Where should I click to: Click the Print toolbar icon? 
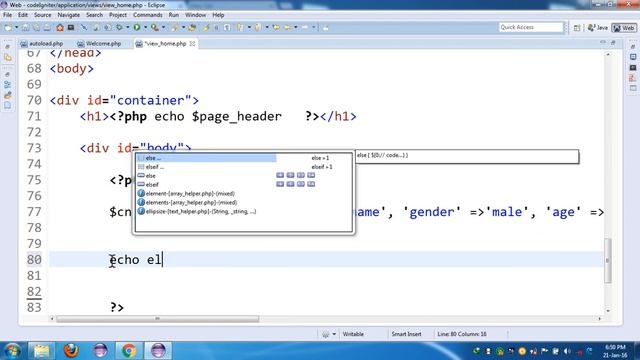tap(47, 27)
